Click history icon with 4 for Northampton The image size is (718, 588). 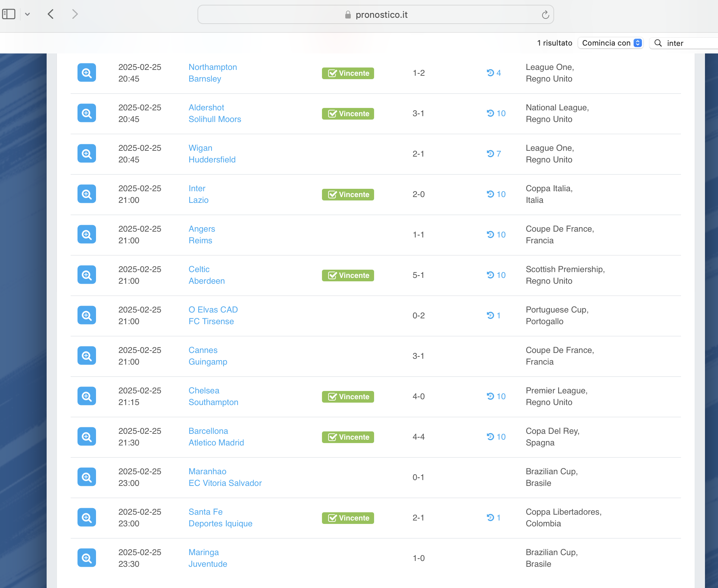tap(494, 73)
